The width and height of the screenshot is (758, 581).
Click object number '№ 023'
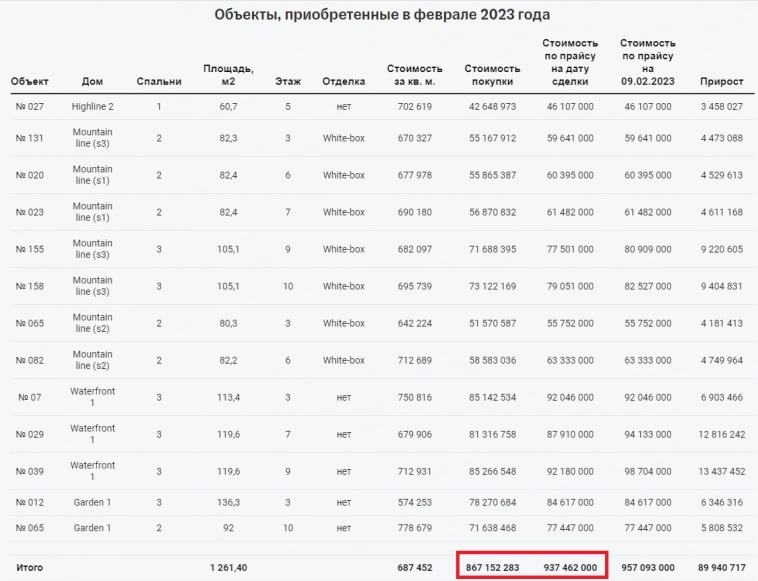29,212
